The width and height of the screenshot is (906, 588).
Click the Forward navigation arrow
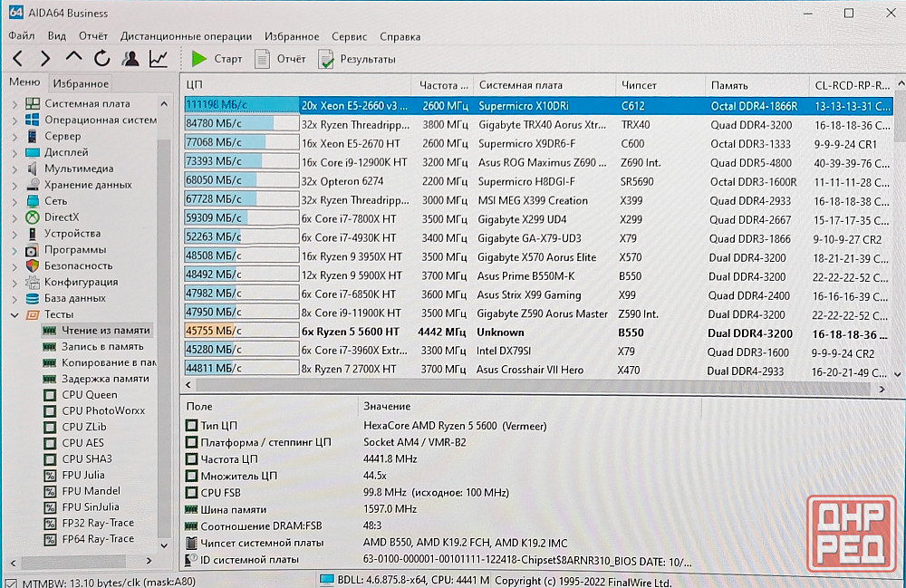[45, 59]
